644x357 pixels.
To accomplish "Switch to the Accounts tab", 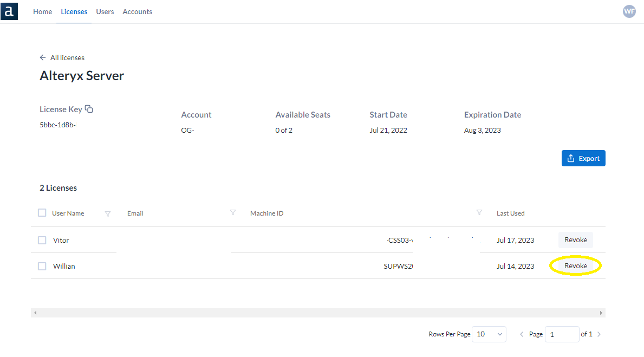I will (137, 12).
